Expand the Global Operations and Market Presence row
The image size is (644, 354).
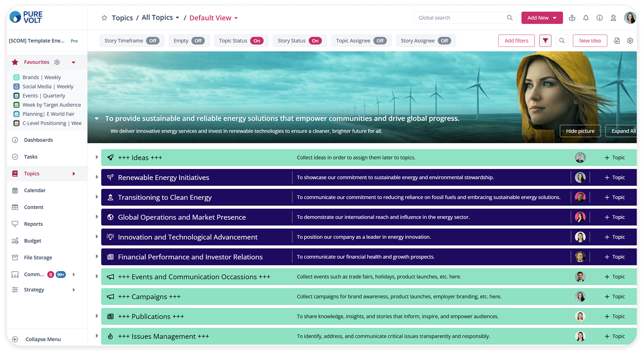[x=97, y=217]
